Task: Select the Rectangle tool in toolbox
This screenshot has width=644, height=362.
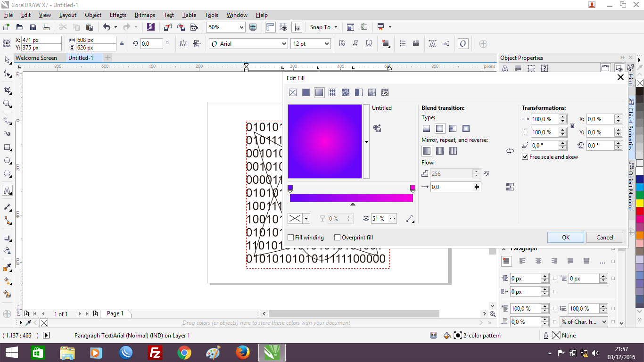Action: click(7, 147)
